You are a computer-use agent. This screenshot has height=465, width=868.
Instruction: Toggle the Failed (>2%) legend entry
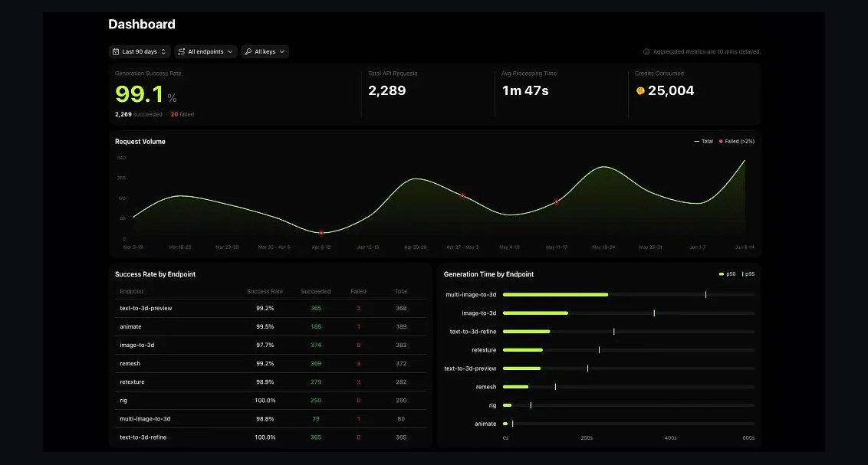click(737, 142)
